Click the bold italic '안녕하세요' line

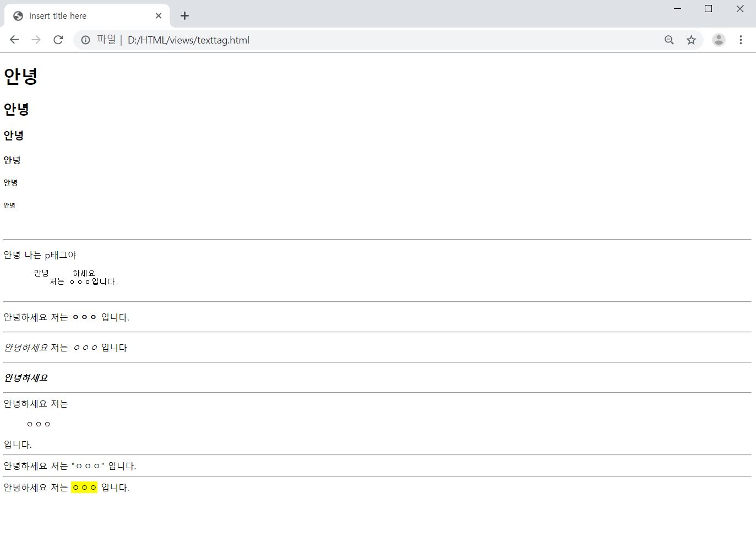[26, 378]
